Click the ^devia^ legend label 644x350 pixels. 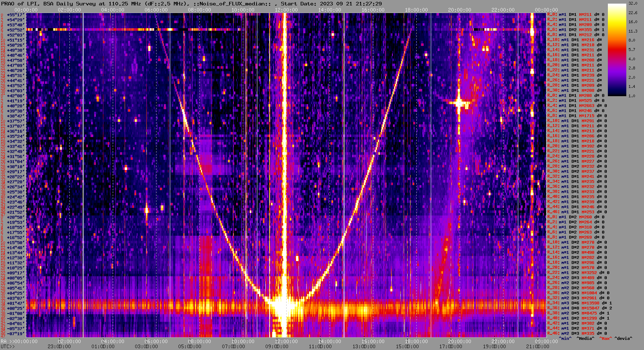click(x=623, y=338)
